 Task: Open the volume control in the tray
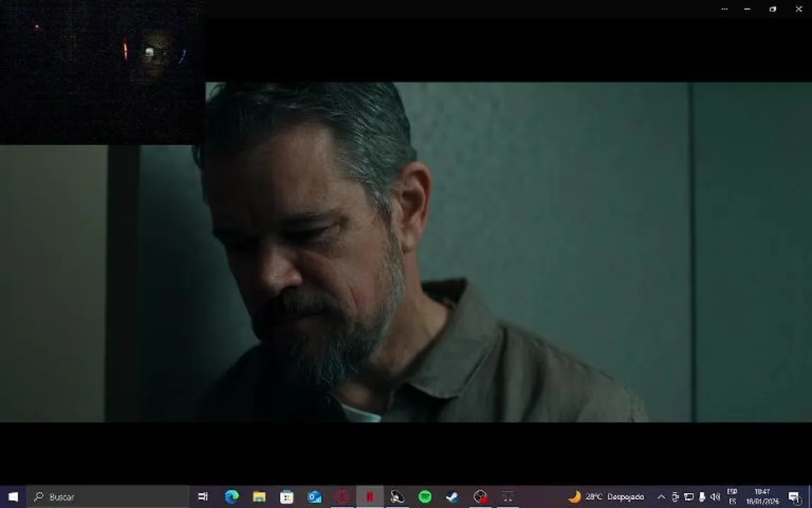pos(715,497)
